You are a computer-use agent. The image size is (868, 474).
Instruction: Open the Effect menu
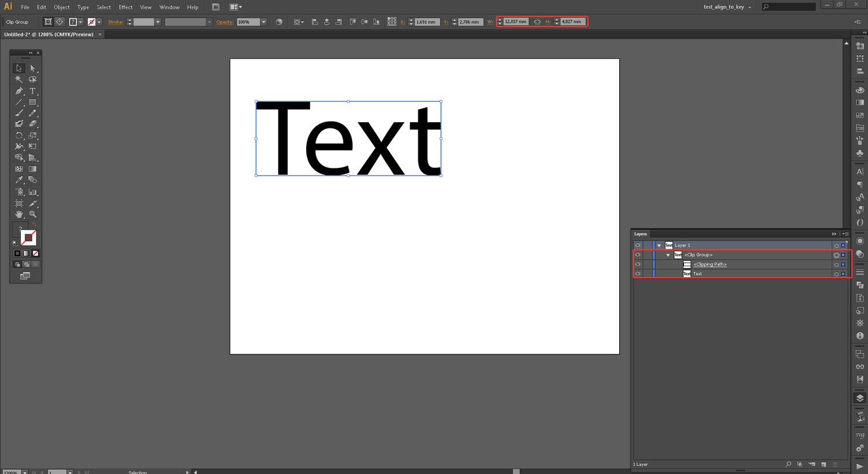click(126, 7)
